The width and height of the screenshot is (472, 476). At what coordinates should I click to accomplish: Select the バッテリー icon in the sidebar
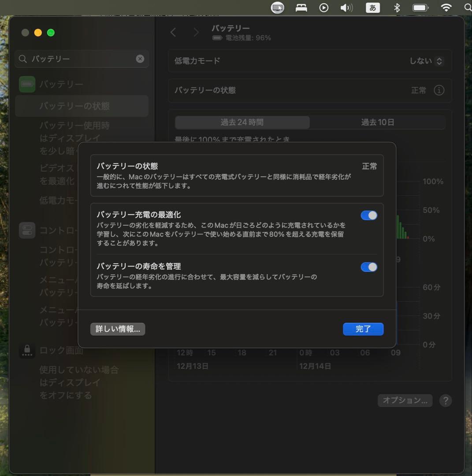tap(27, 84)
